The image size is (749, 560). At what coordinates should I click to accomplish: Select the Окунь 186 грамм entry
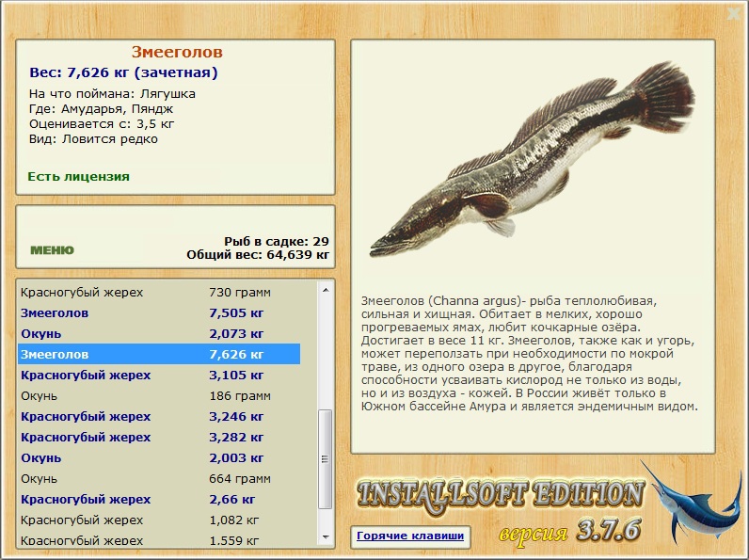[160, 395]
